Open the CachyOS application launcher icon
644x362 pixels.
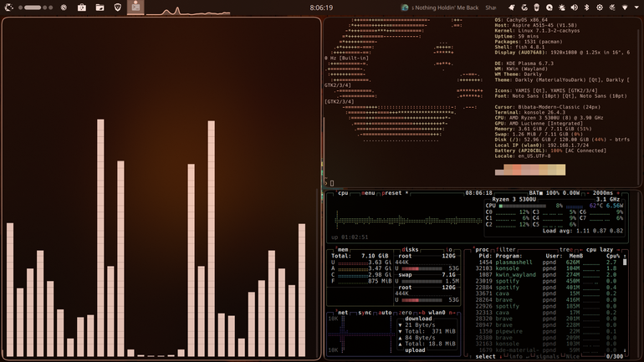(8, 8)
